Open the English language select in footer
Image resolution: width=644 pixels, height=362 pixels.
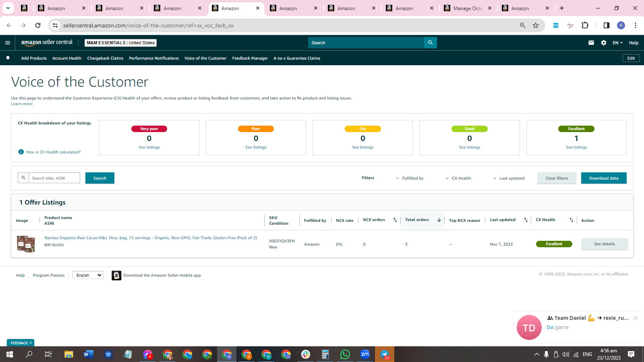[88, 275]
